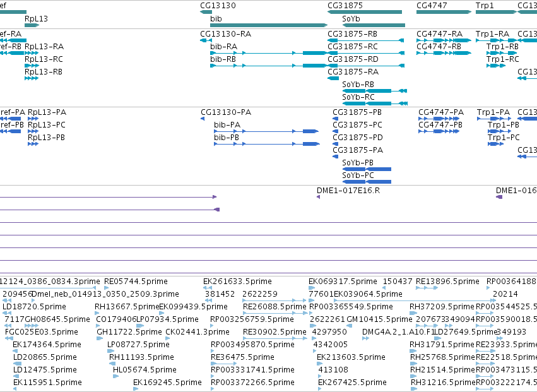This screenshot has width=537, height=392.
Task: Click transcript CG31875-RA
Action: (353, 72)
